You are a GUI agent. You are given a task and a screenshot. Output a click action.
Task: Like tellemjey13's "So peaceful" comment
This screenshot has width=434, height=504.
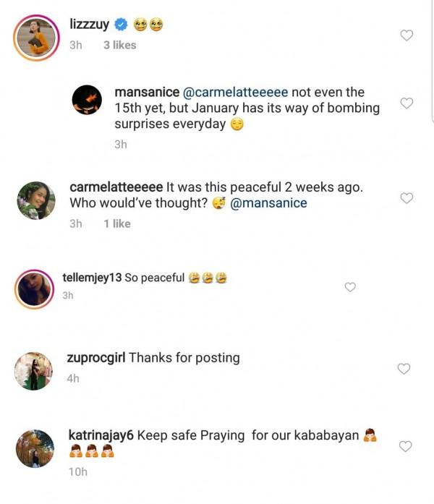coord(350,287)
